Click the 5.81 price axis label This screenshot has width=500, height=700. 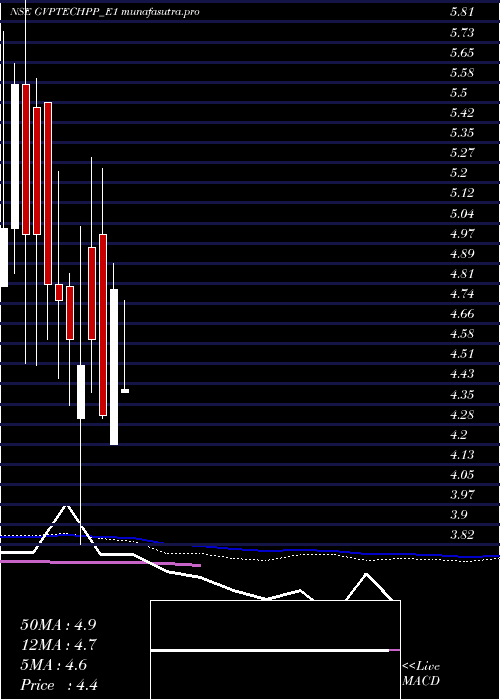pyautogui.click(x=462, y=12)
